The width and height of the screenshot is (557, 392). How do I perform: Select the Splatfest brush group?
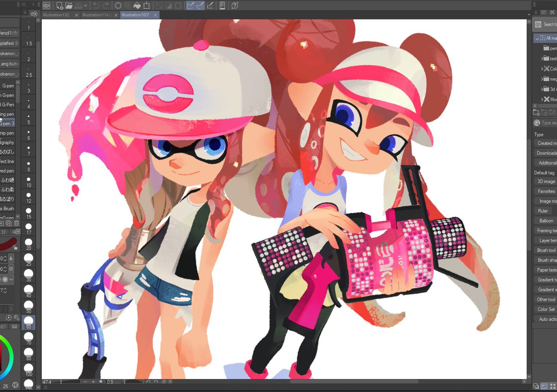click(9, 43)
